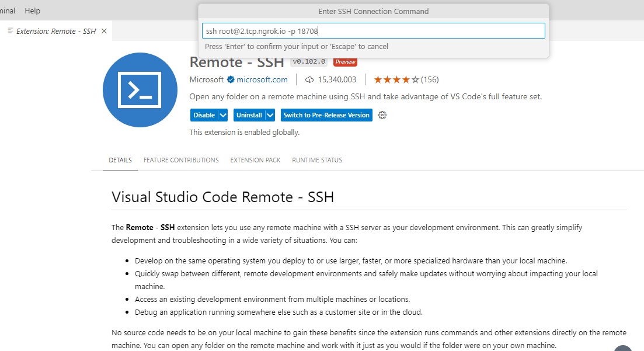This screenshot has width=644, height=351.
Task: Click the SSH connection command input field
Action: [x=373, y=31]
